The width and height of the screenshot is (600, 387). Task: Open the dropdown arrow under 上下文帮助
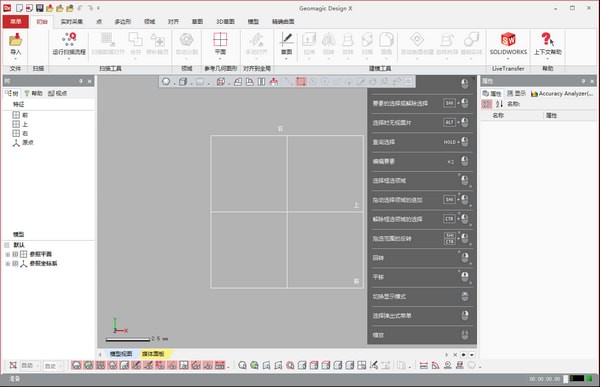coord(548,59)
